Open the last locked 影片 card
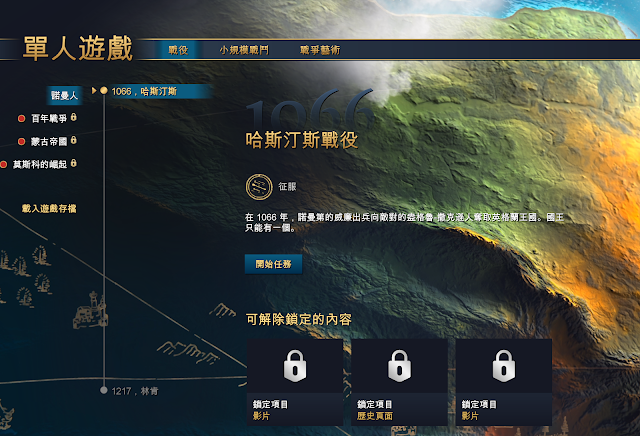The height and width of the screenshot is (436, 640). (504, 382)
